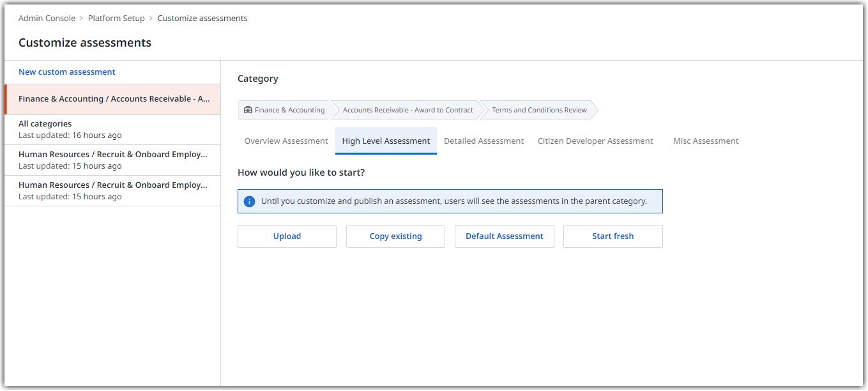The image size is (868, 391).
Task: Click the Default Assessment button
Action: coord(504,236)
